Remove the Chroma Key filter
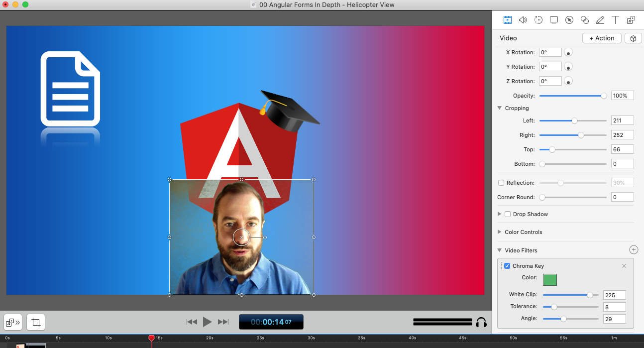Image resolution: width=644 pixels, height=348 pixels. coord(624,266)
